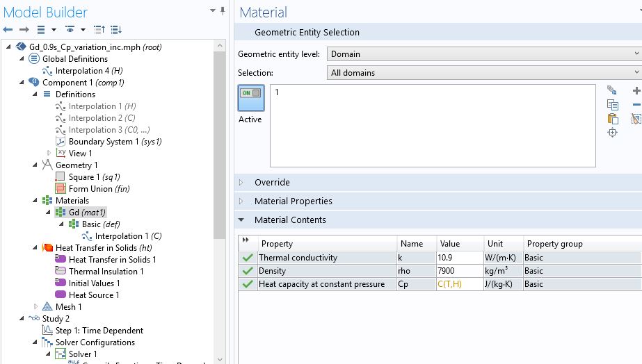Open the Selection All domains dropdown
642x364 pixels.
[484, 73]
